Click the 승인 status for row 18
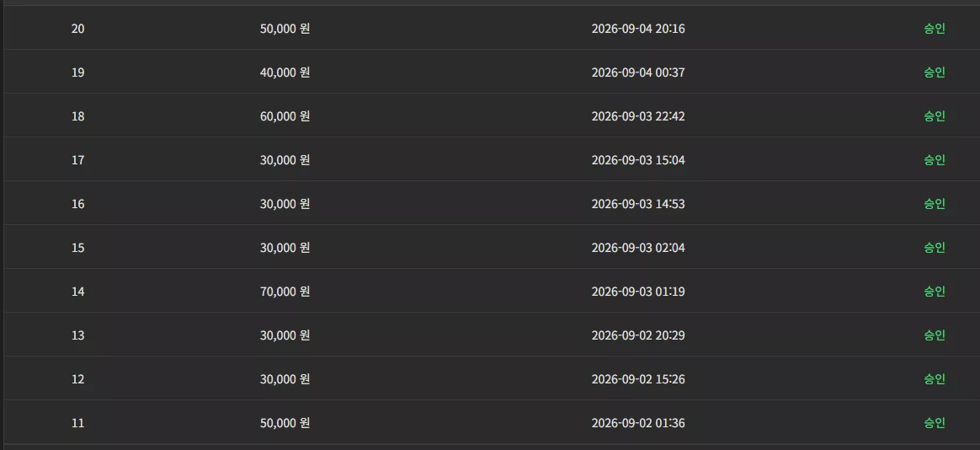Viewport: 980px width, 450px height. pos(935,116)
